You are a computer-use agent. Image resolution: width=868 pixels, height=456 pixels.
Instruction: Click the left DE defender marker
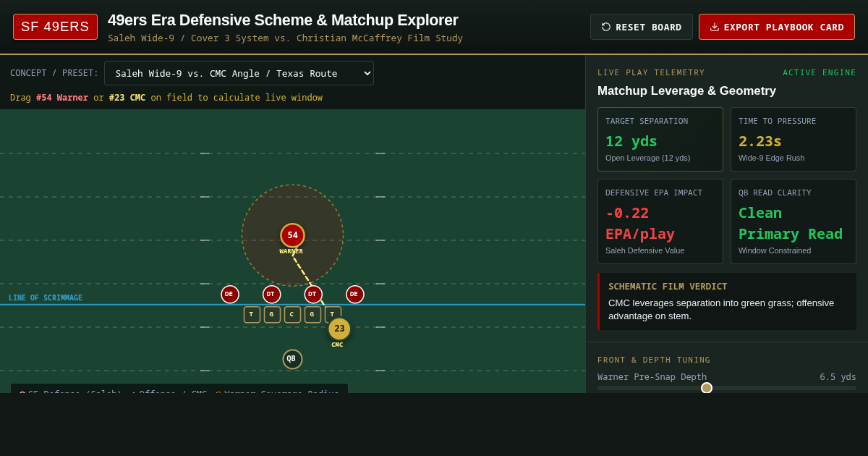[x=230, y=295]
